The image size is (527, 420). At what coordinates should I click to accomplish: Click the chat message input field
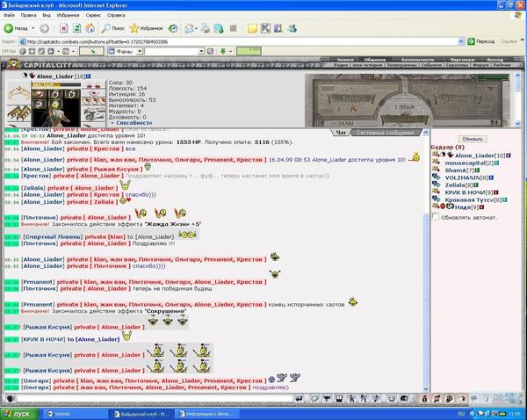[x=155, y=399]
